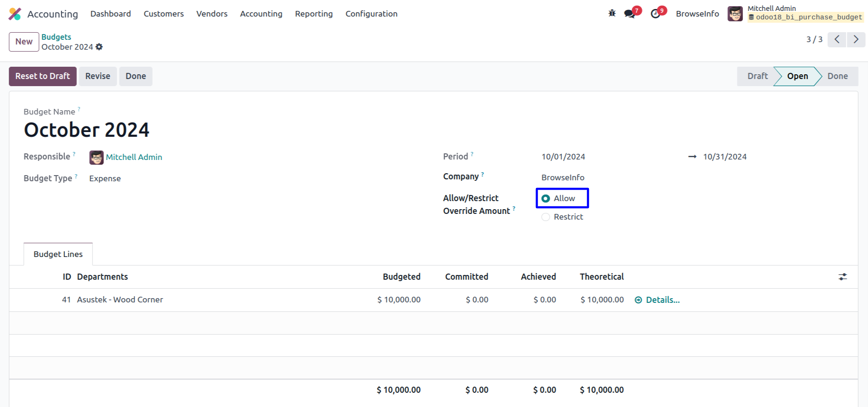Go to the previous budget record arrow

(837, 39)
